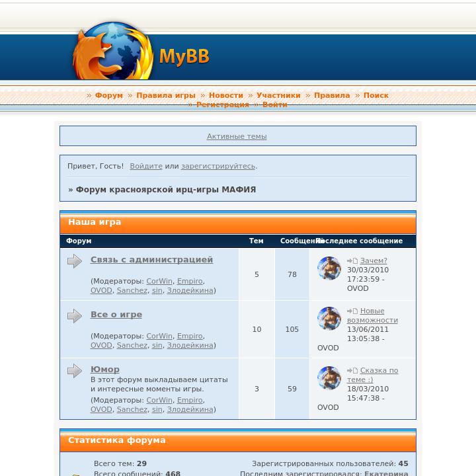Click moderator Злодейкина under Юмор

click(190, 409)
